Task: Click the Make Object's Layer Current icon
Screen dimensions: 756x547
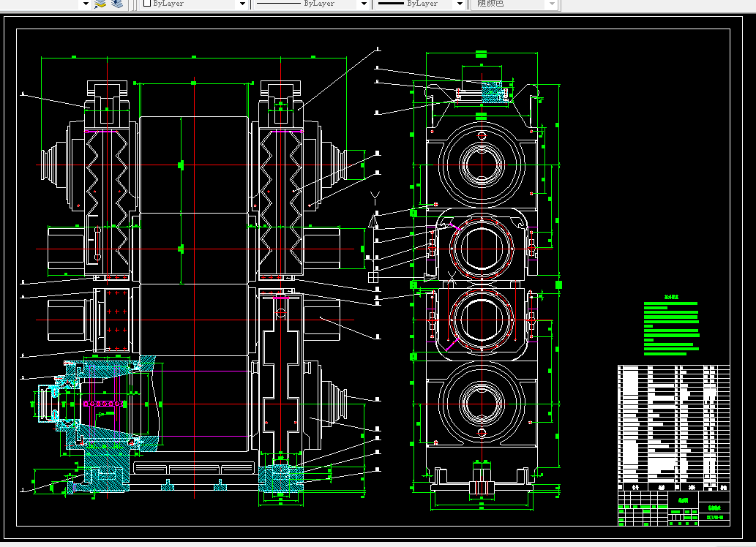Action: coord(100,4)
